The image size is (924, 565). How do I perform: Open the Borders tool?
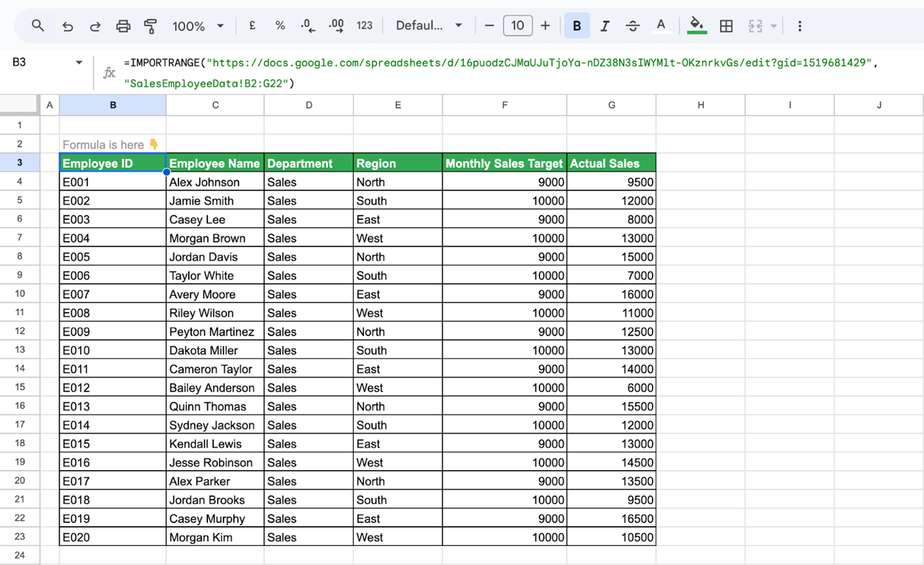coord(726,26)
